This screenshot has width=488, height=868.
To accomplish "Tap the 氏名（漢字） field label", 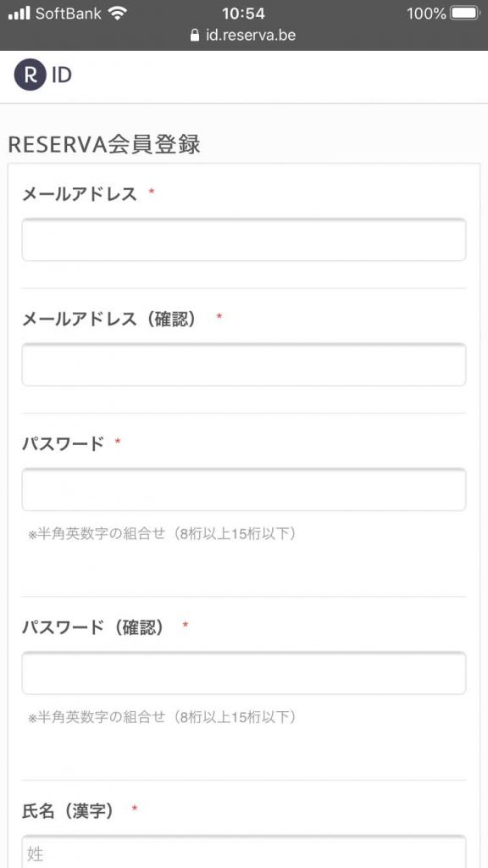I will 68,811.
